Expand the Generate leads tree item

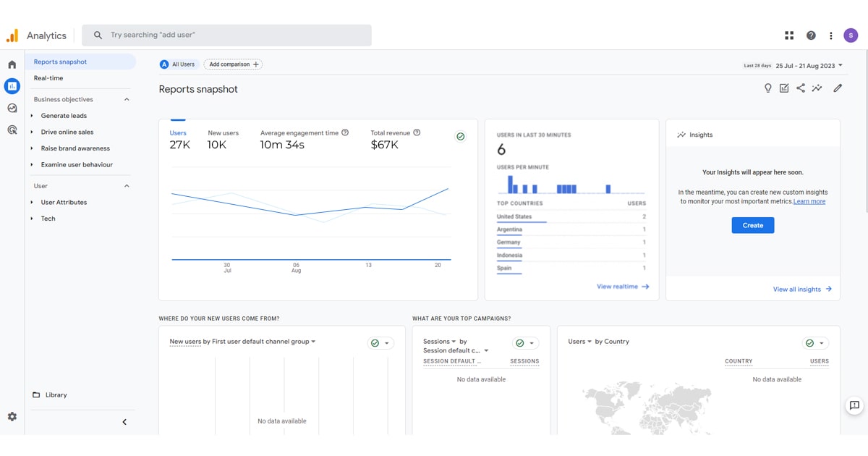point(64,116)
